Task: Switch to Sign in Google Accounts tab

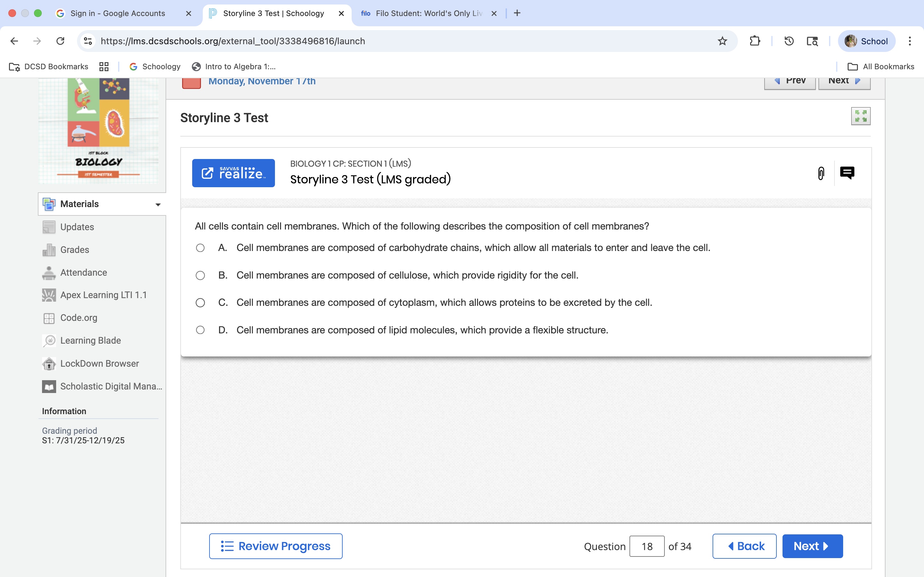Action: point(118,13)
